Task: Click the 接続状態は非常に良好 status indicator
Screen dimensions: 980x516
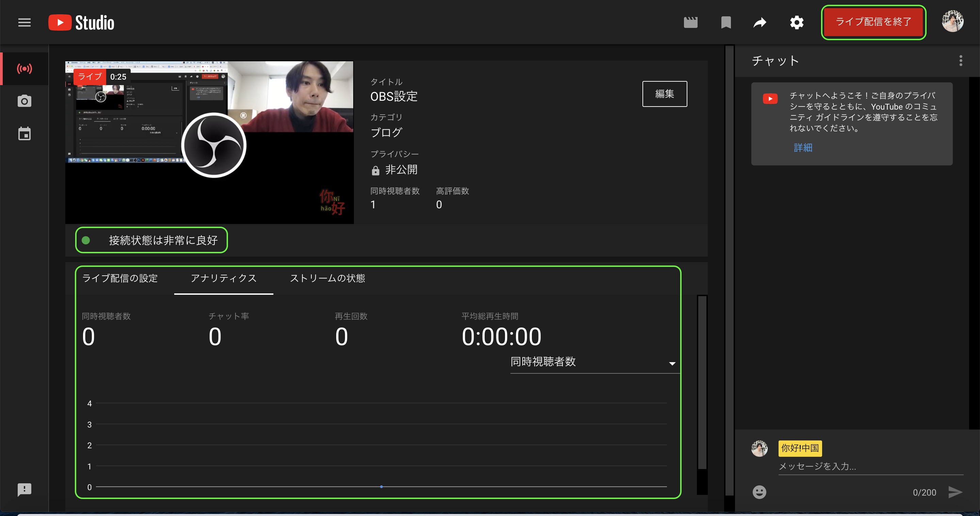Action: pyautogui.click(x=151, y=240)
